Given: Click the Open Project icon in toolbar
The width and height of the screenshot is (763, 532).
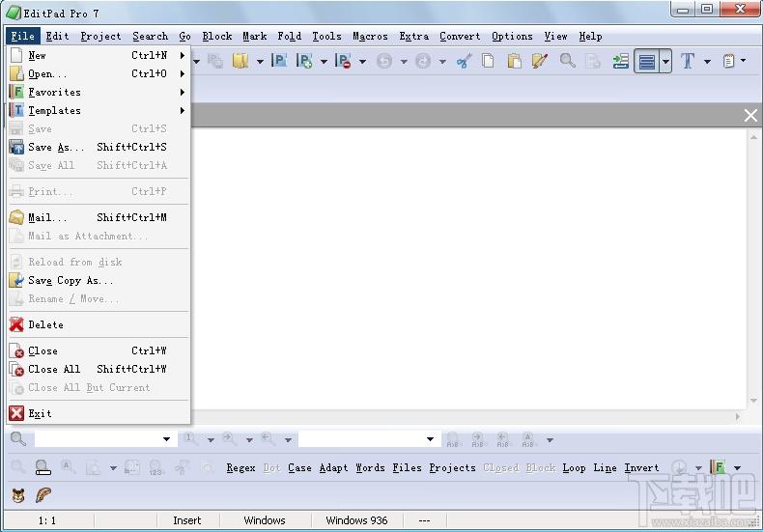Looking at the screenshot, I should [279, 61].
